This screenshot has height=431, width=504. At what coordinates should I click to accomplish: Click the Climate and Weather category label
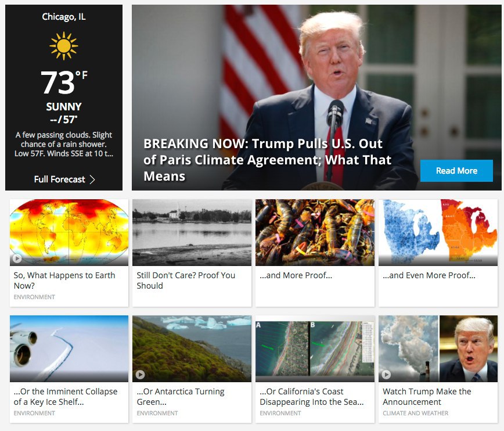[415, 413]
